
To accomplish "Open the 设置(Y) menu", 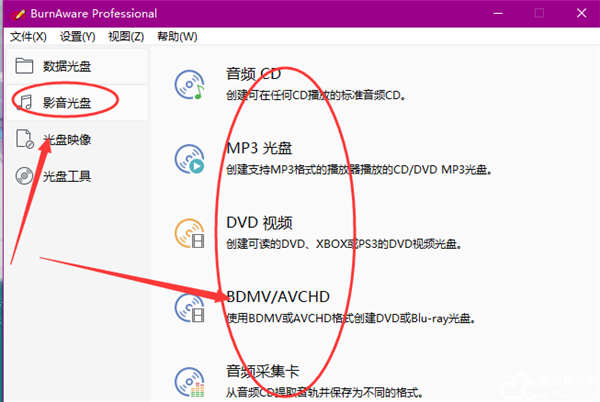I will 78,37.
